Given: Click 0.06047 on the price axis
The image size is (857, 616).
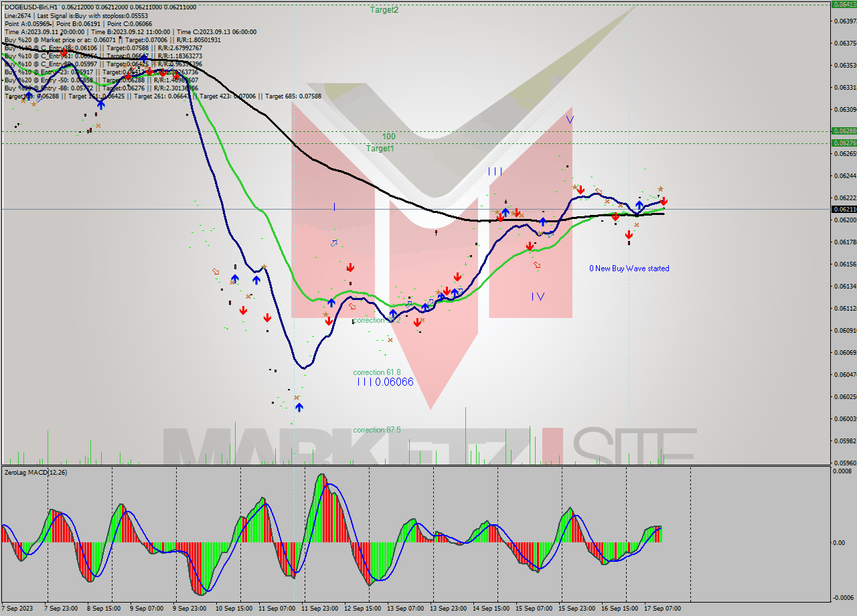Looking at the screenshot, I should tap(845, 374).
